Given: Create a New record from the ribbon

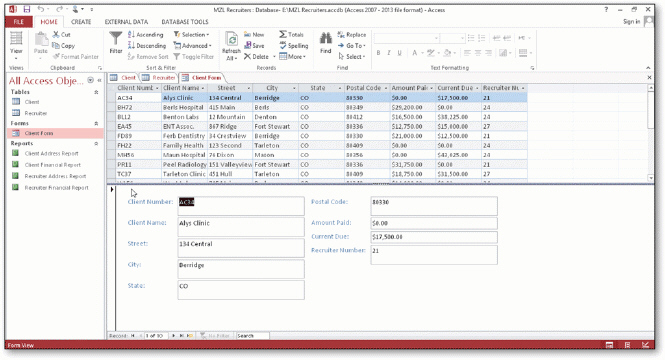Looking at the screenshot, I should tap(254, 34).
